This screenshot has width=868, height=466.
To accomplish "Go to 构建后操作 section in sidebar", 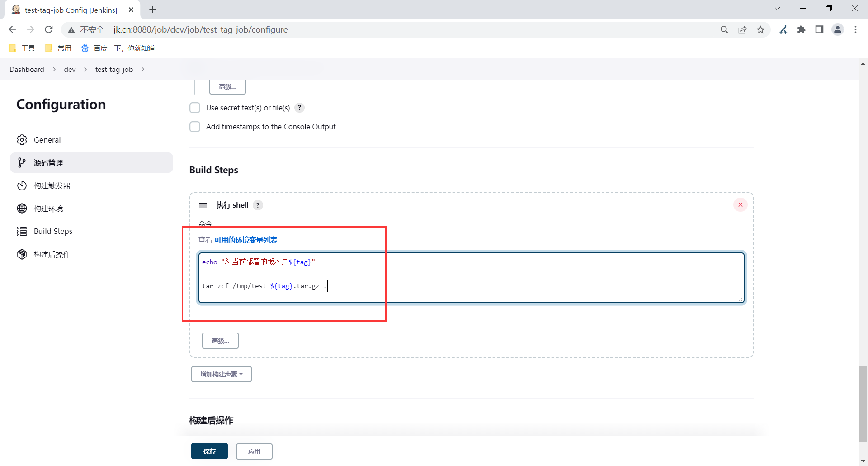I will point(91,254).
